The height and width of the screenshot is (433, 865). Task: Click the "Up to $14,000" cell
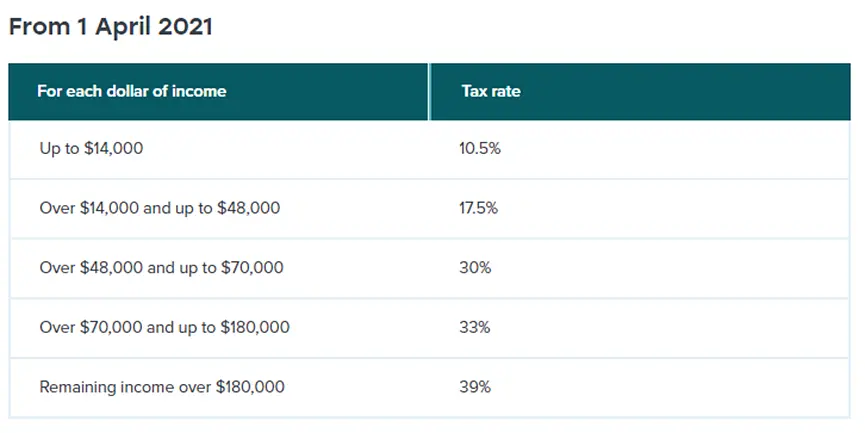91,149
